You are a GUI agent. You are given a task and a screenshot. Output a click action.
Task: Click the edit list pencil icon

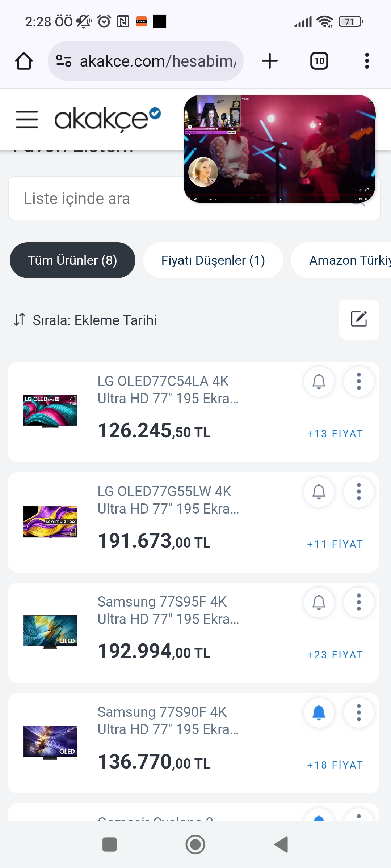[x=359, y=319]
